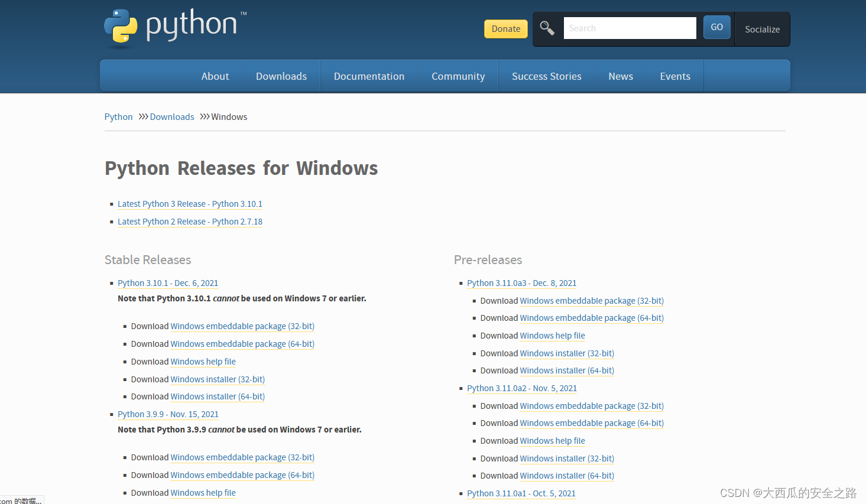Download the Windows help file for 3.9.9
This screenshot has width=866, height=504.
point(203,492)
